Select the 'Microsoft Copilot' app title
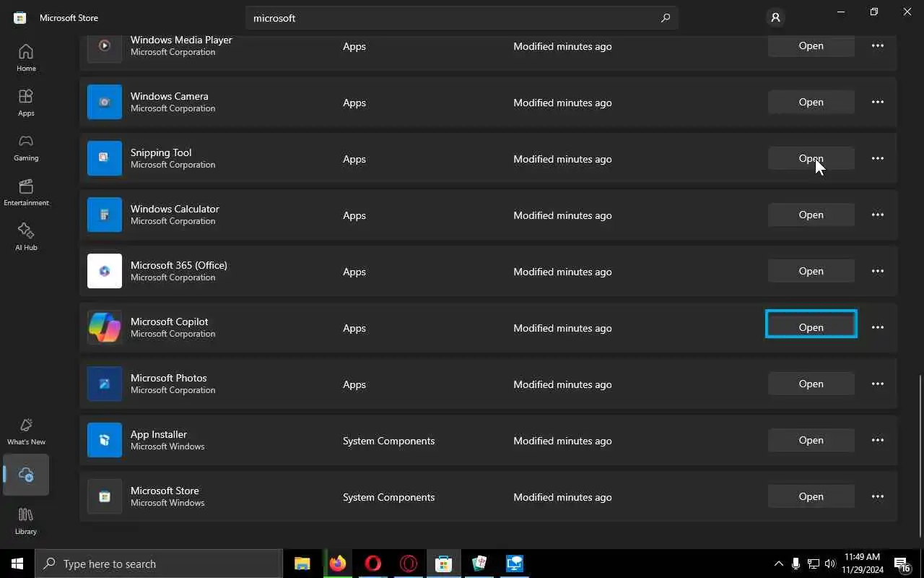The image size is (924, 578). point(169,322)
